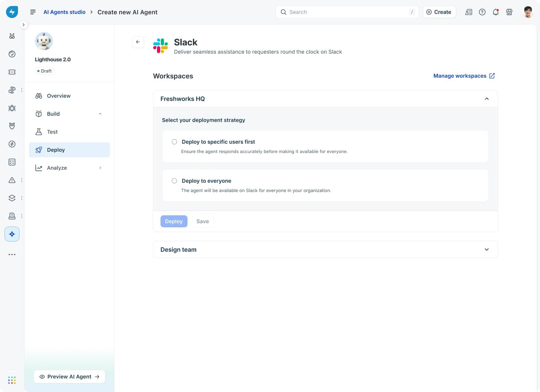Open the shield icon in the rail

(x=12, y=126)
